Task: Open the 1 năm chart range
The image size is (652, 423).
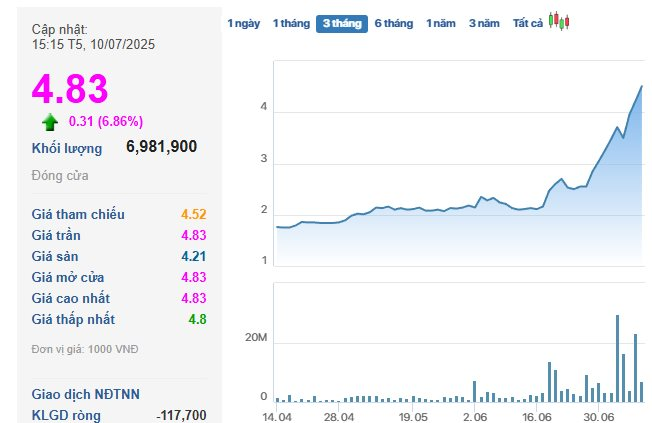Action: coord(442,23)
